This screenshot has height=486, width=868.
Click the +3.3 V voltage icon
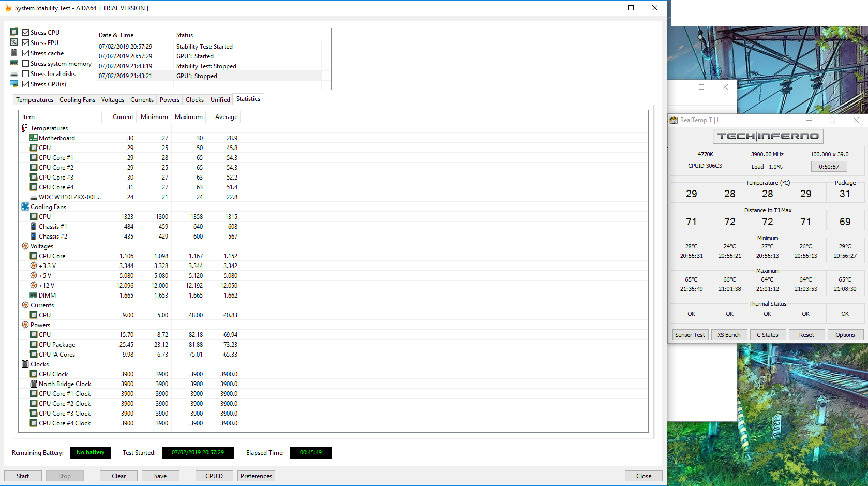tap(34, 266)
